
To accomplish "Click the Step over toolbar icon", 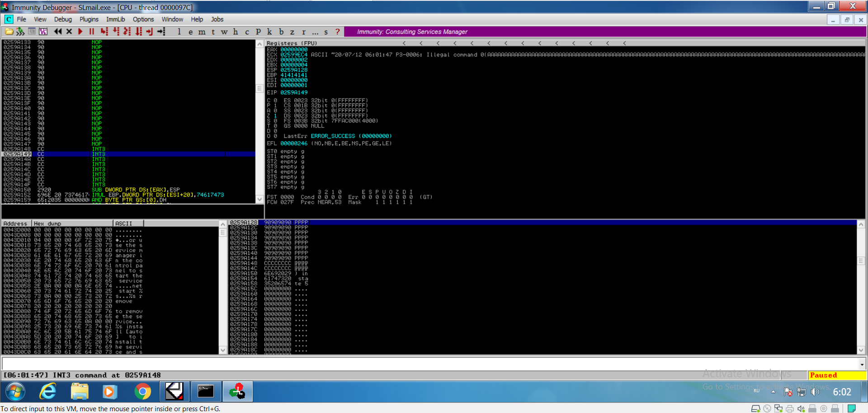I will 116,32.
